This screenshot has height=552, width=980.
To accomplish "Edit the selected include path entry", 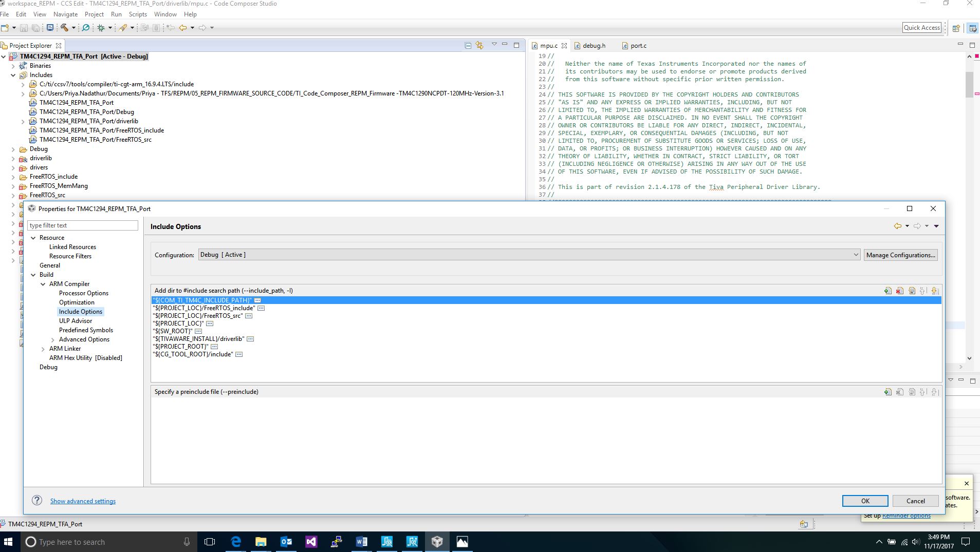I will (x=912, y=291).
